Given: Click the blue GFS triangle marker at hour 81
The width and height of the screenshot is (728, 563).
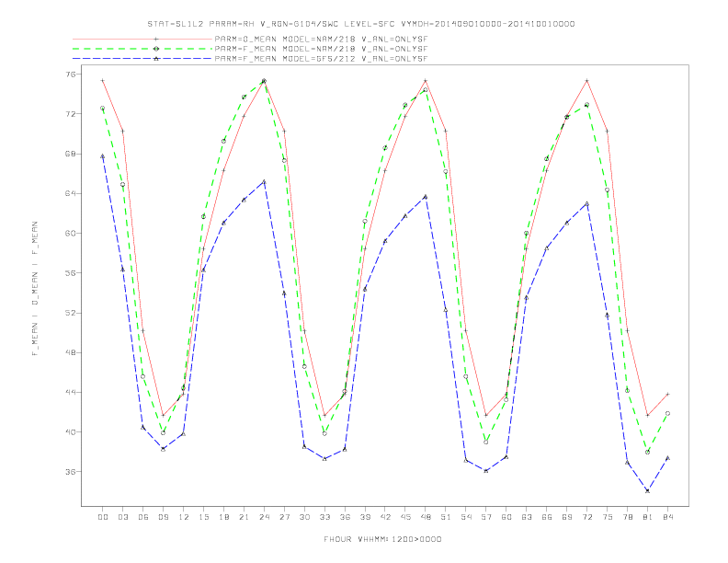Looking at the screenshot, I should tap(648, 491).
